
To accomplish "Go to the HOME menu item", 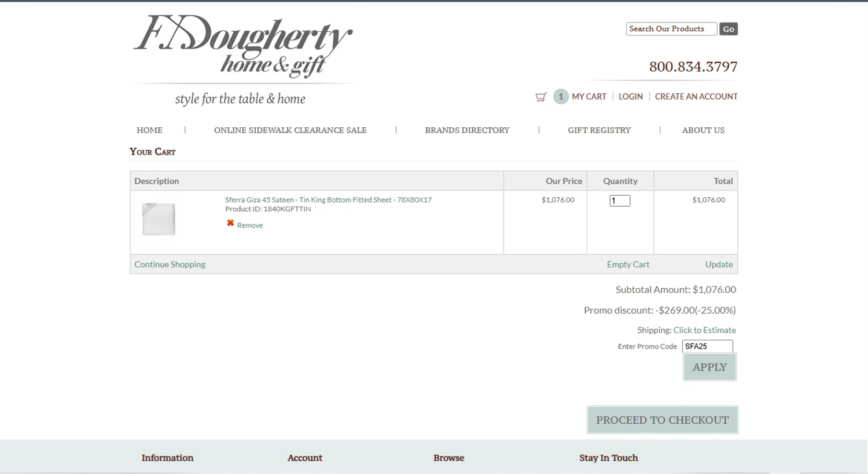I will pos(149,130).
